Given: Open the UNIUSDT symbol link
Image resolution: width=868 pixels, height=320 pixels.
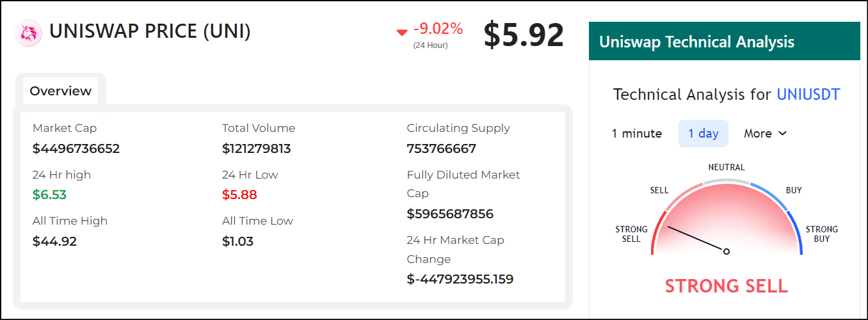Looking at the screenshot, I should click(808, 95).
